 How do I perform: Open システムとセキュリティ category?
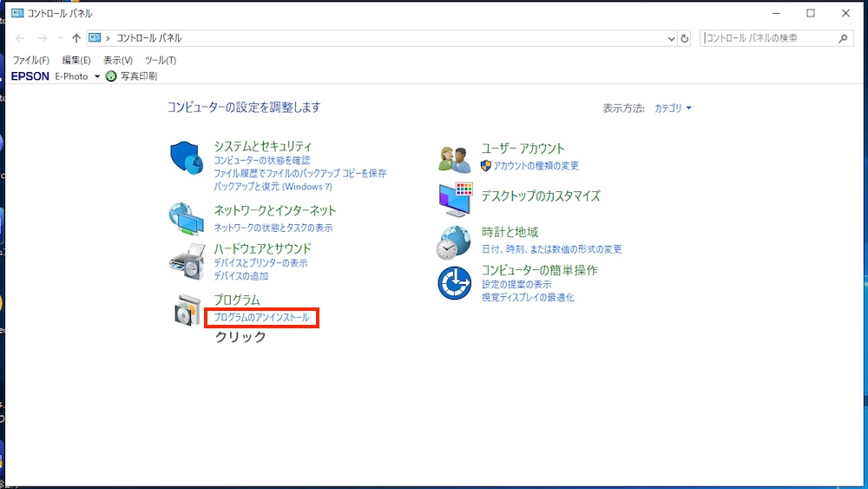click(263, 146)
